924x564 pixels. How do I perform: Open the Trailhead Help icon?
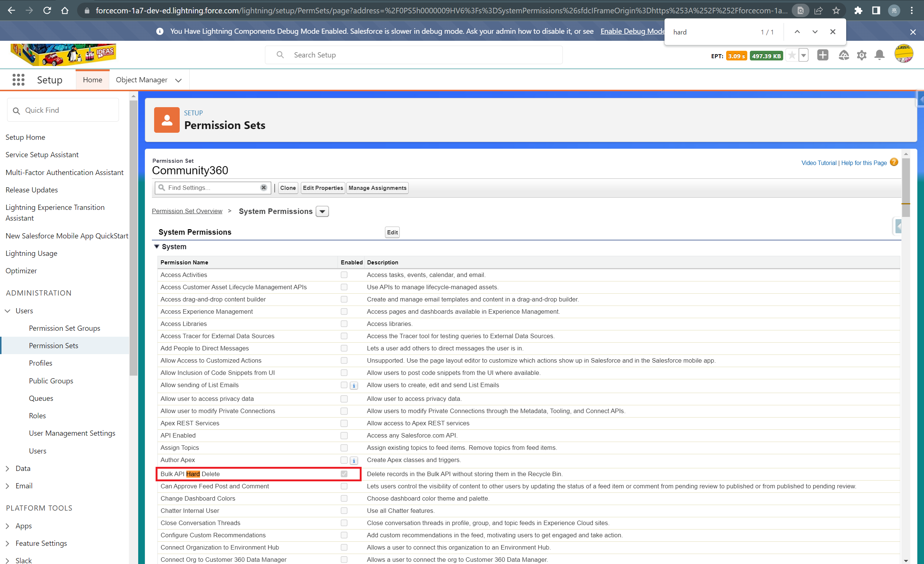(844, 55)
